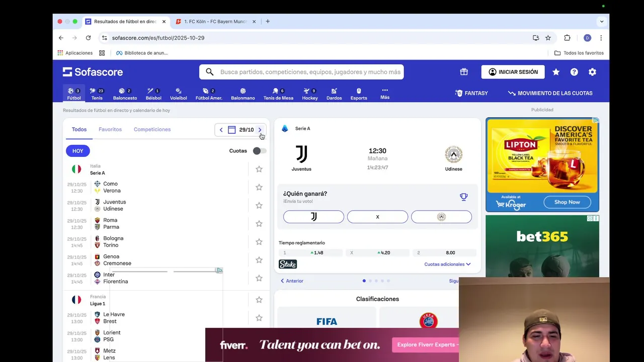Click the Sofascore logo

[x=93, y=72]
